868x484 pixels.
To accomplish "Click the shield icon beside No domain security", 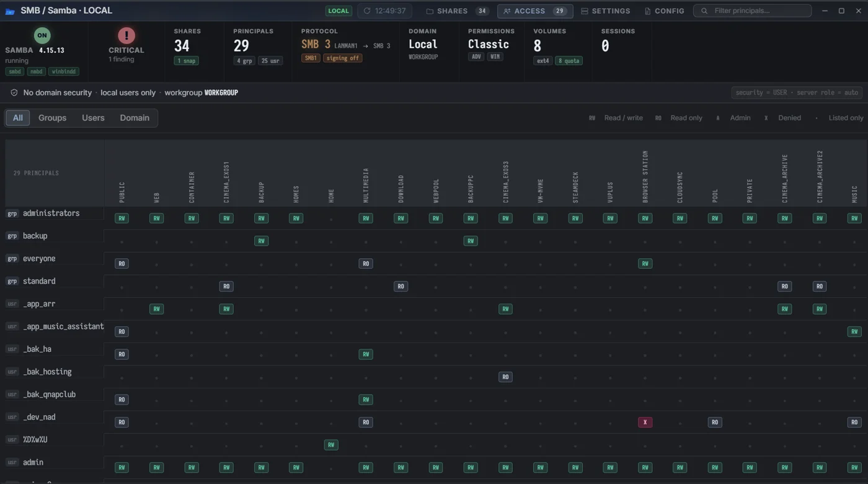I will [x=14, y=92].
